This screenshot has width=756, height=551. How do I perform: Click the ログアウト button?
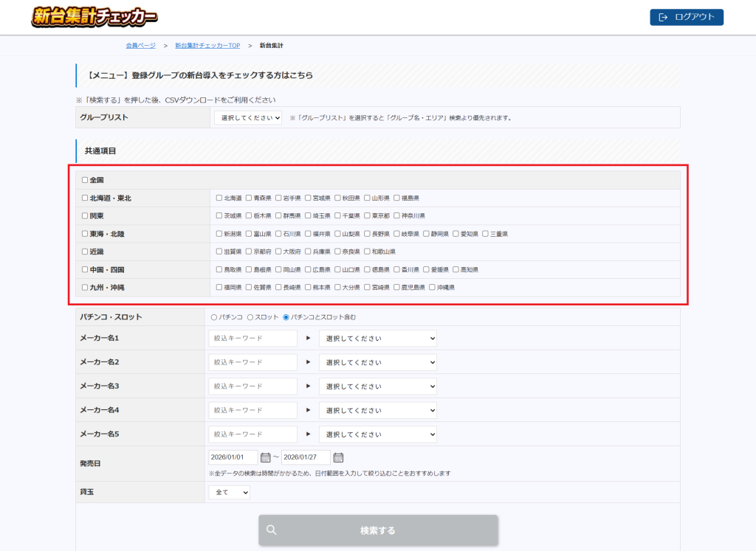(x=687, y=17)
